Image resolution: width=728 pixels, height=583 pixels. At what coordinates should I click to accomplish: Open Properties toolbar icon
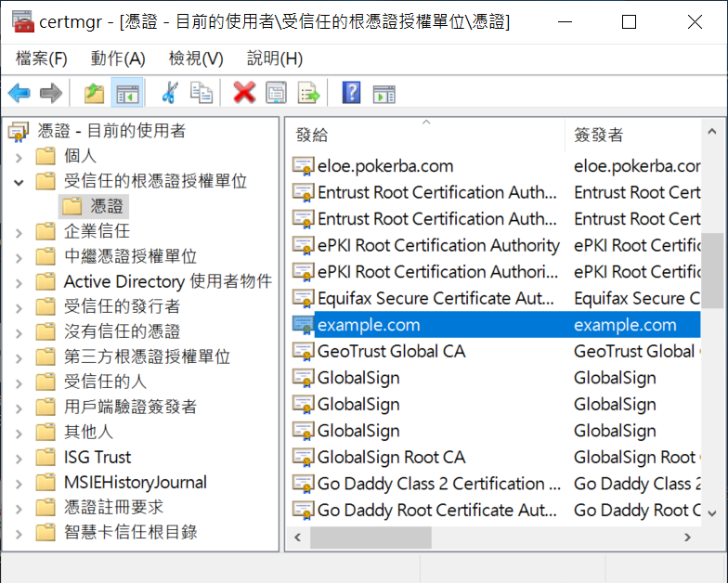(277, 93)
